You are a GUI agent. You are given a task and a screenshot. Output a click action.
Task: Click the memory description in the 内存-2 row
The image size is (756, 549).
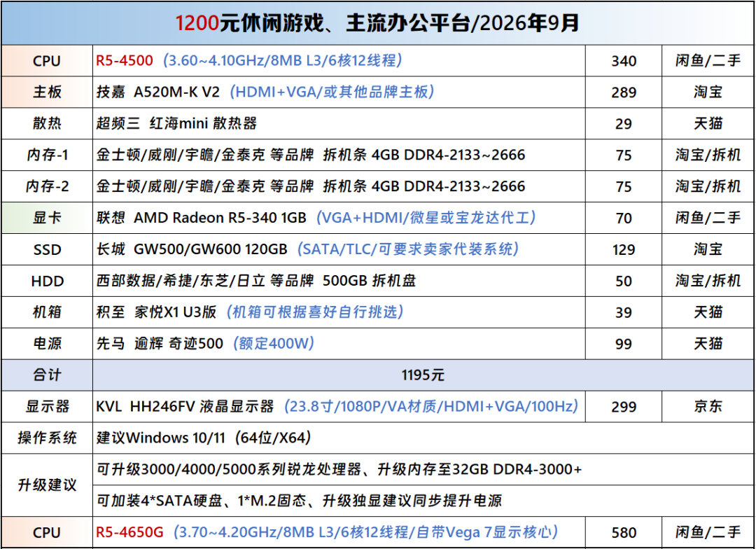pos(311,186)
